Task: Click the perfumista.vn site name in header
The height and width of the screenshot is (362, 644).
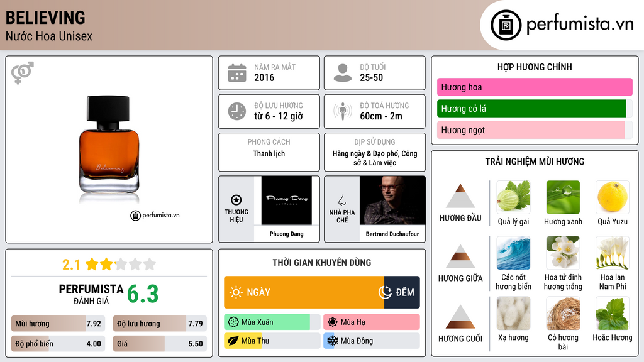Action: [579, 25]
